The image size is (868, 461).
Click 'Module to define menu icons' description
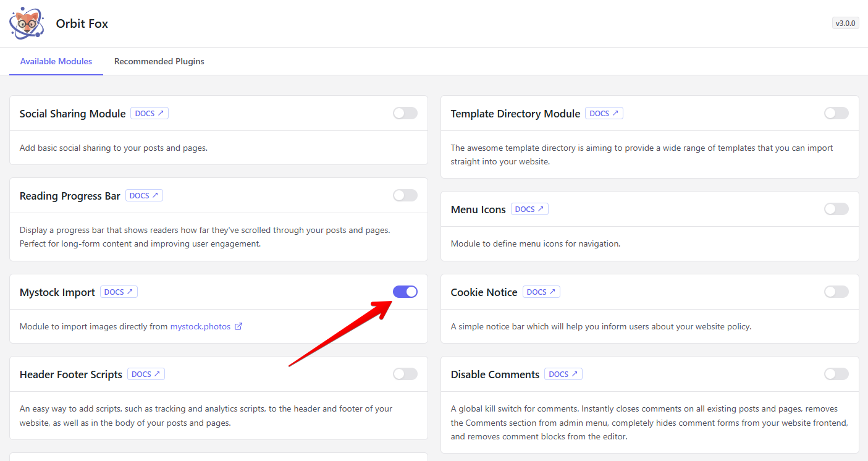click(x=536, y=243)
